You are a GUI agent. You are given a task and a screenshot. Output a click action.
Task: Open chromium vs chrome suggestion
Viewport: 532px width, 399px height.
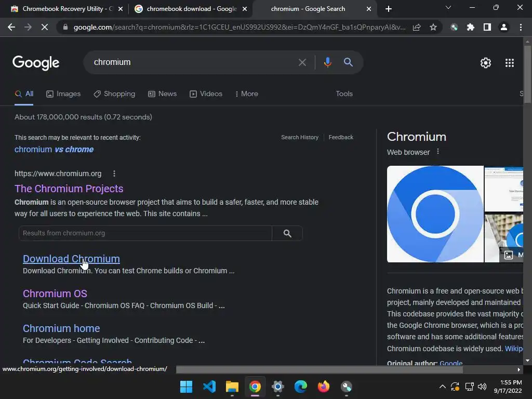pos(54,150)
